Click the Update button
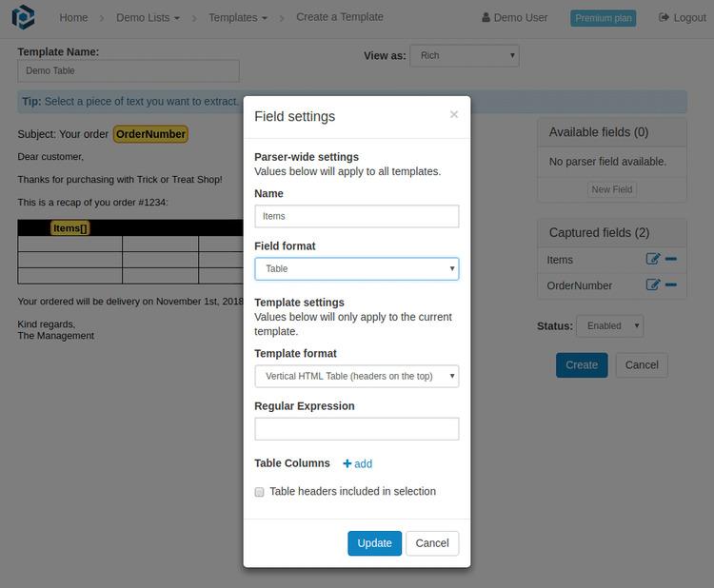714x588 pixels. tap(374, 543)
